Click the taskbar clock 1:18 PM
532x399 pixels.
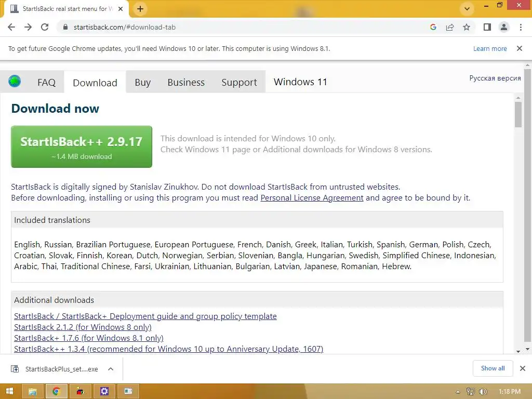[510, 392]
